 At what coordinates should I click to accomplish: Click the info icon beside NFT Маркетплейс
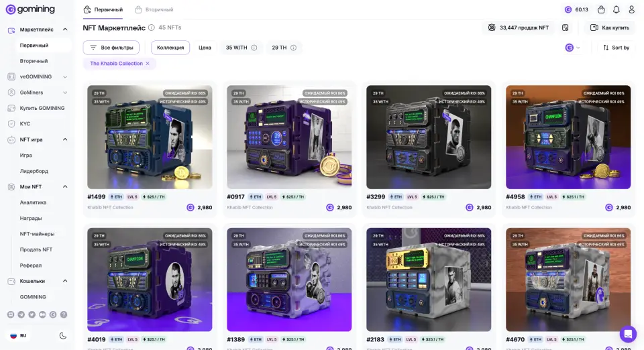tap(152, 27)
